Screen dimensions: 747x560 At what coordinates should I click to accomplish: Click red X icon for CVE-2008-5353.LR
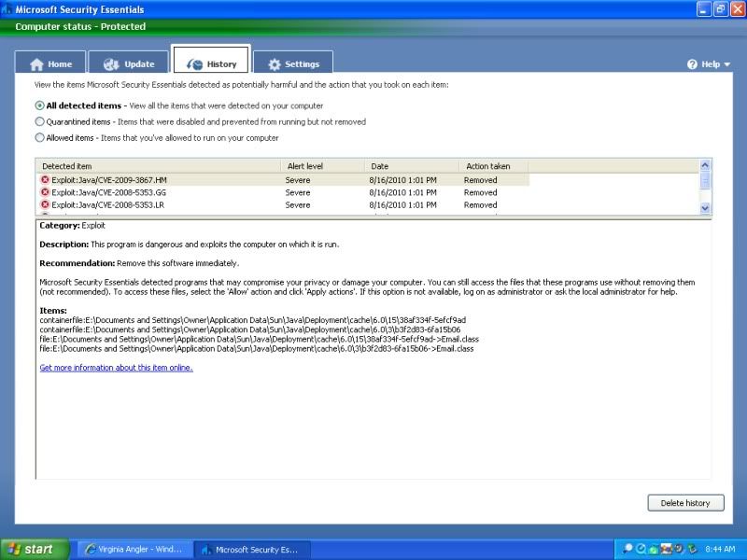coord(45,204)
